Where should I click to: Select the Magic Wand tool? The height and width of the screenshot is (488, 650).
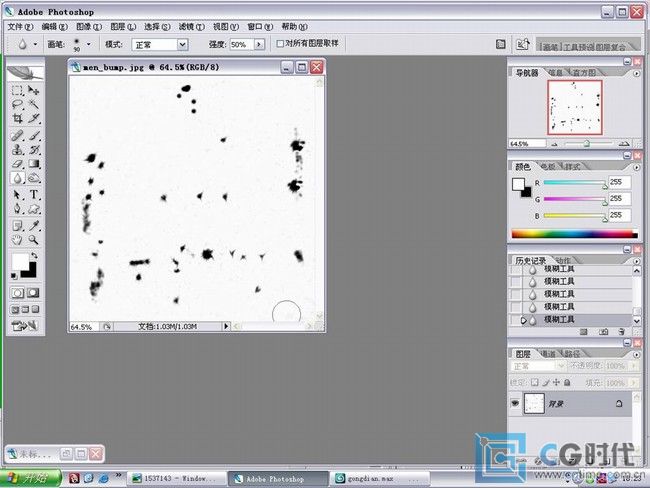34,104
